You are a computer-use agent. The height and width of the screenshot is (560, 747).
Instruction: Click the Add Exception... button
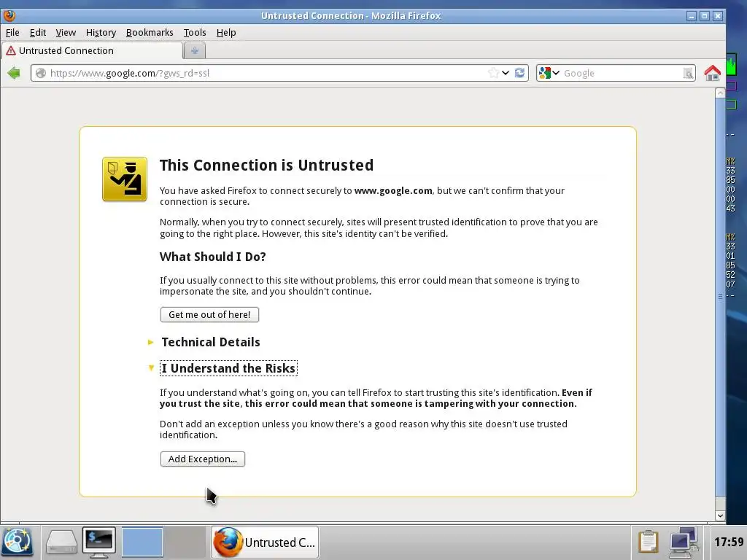(203, 459)
